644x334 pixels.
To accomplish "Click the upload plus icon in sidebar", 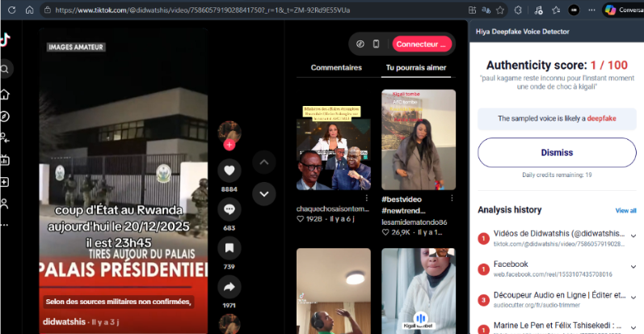I will coord(5,182).
